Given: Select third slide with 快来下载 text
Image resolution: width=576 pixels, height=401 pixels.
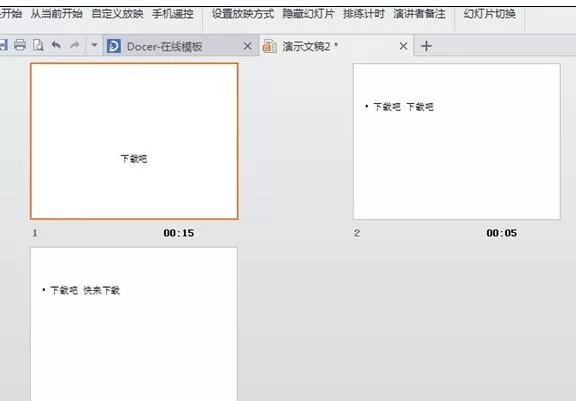Looking at the screenshot, I should point(134,324).
